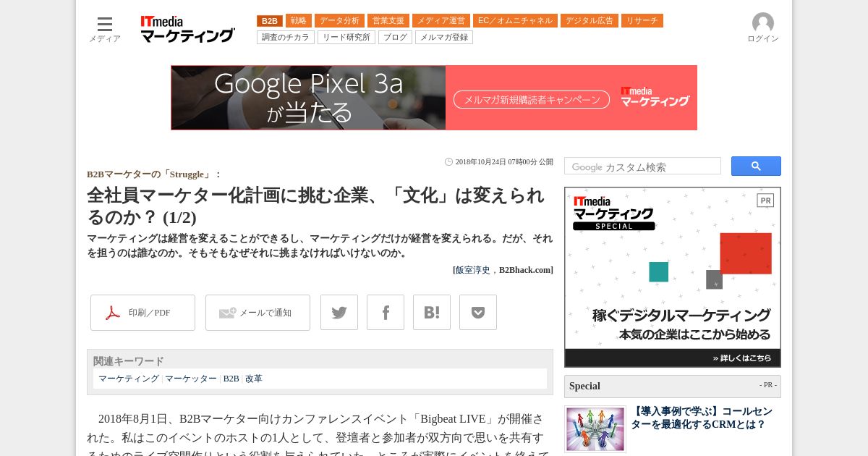Open the コールセンター CRM article link
Image resolution: width=868 pixels, height=456 pixels.
pos(702,418)
